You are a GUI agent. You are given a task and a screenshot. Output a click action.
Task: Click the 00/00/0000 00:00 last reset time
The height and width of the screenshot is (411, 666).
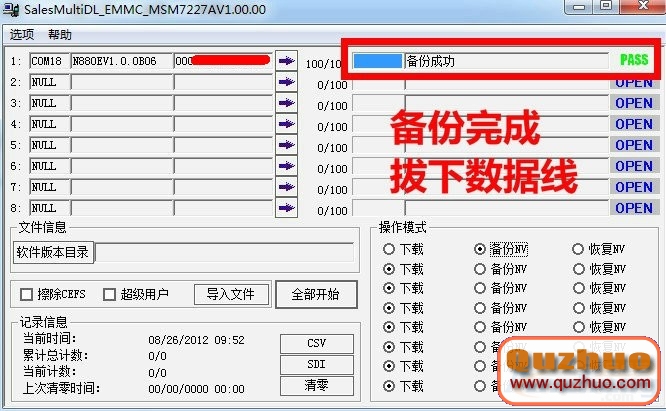click(196, 388)
